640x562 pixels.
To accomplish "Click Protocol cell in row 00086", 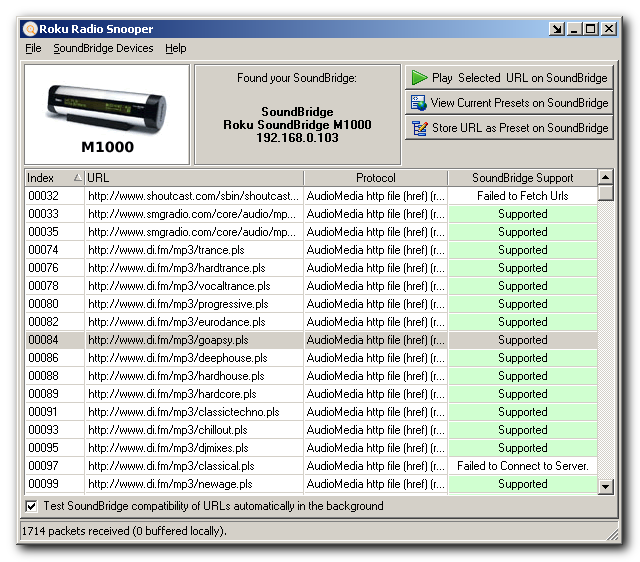I will (376, 358).
